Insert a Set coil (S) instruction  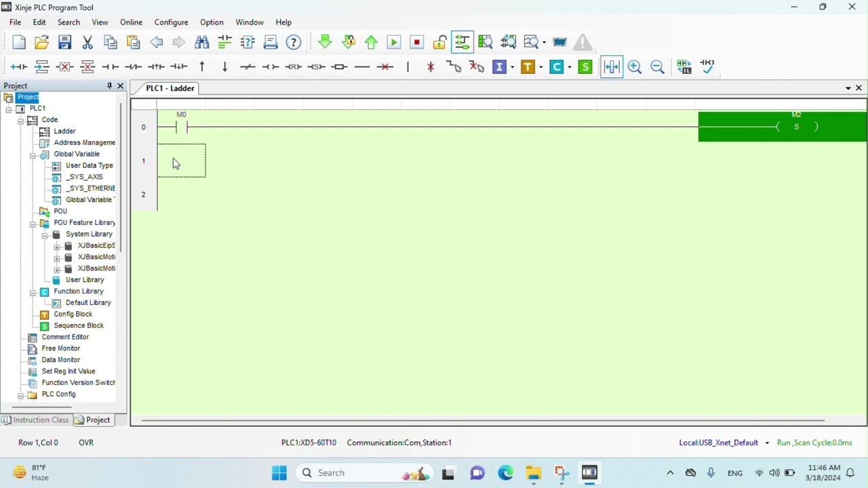pos(317,66)
